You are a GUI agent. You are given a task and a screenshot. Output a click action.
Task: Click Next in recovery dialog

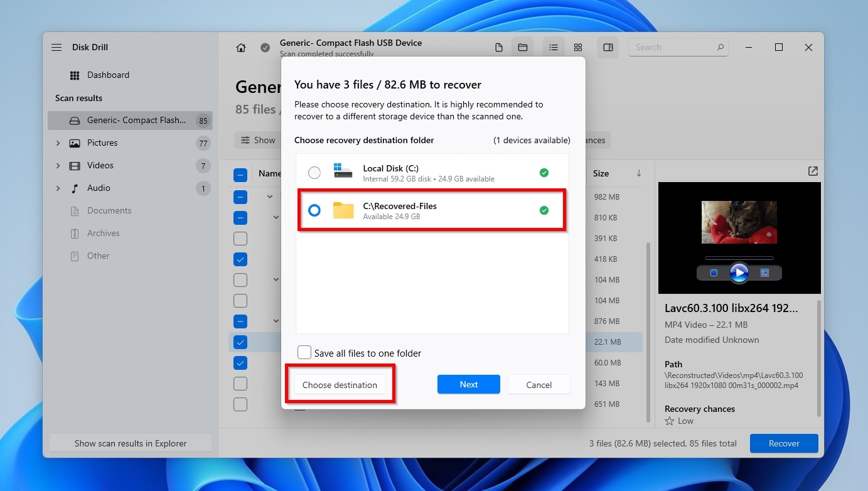[x=468, y=384]
